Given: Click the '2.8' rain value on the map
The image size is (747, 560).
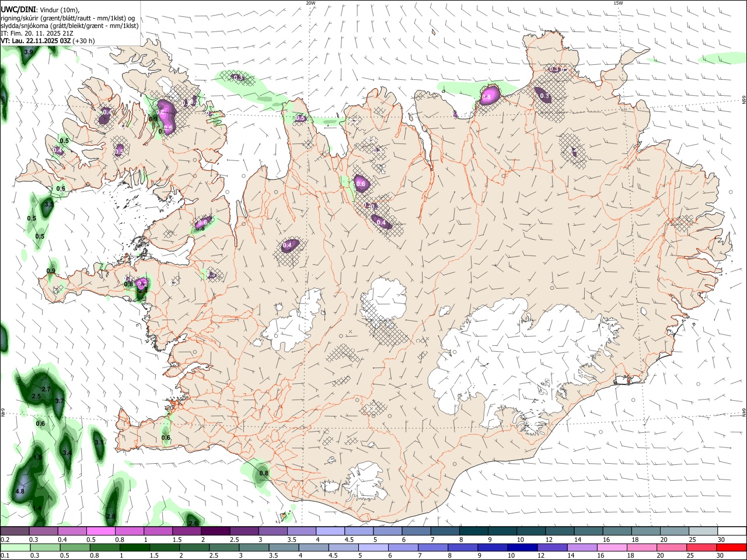Looking at the screenshot, I should coord(111,517).
